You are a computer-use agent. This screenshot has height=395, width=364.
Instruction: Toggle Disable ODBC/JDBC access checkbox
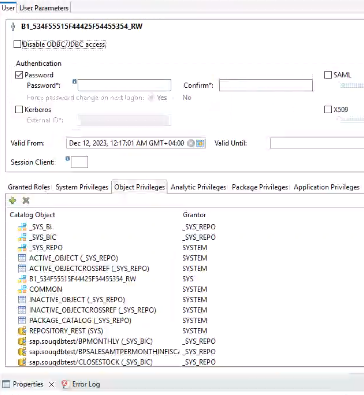[17, 44]
